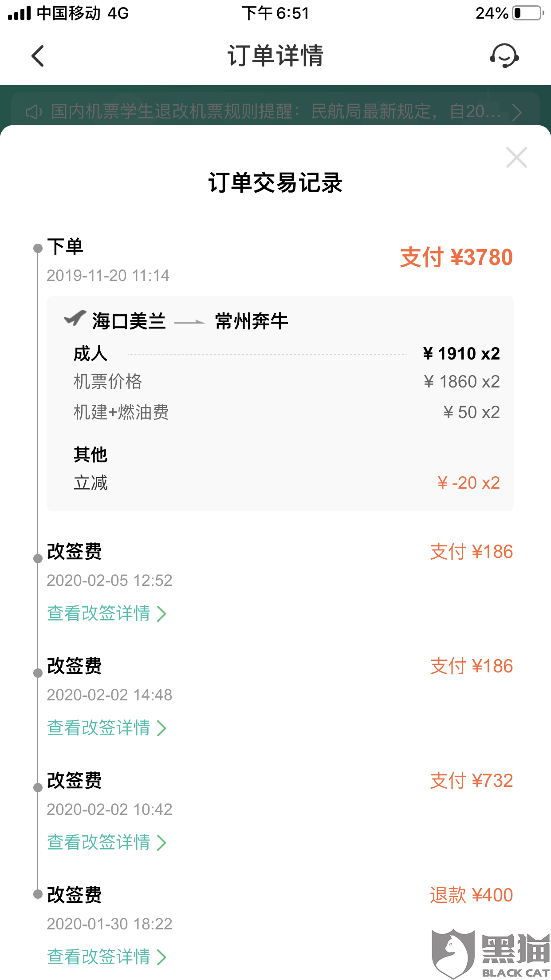This screenshot has height=980, width=551.
Task: View 改签详情 for 2020-02-05 entry
Action: [x=106, y=613]
